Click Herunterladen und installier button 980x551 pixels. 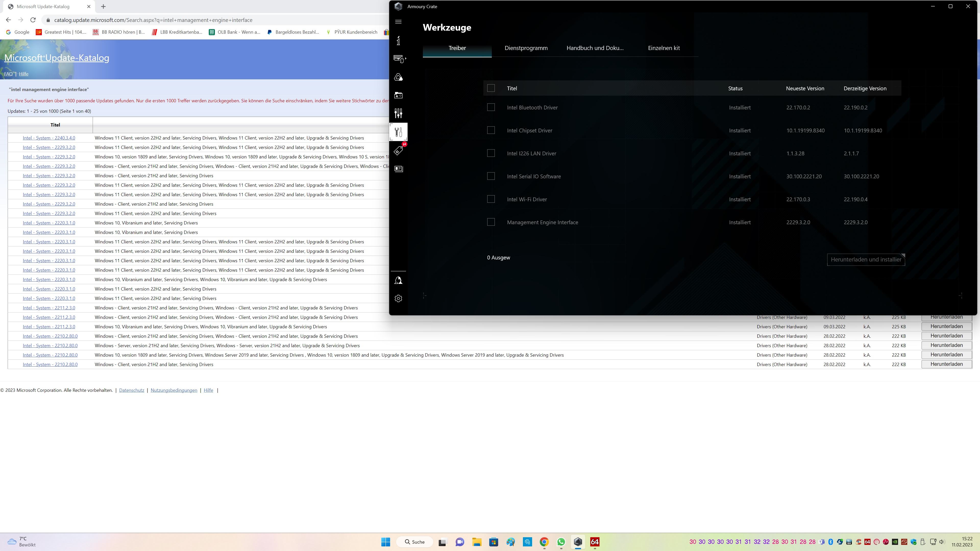(x=866, y=259)
